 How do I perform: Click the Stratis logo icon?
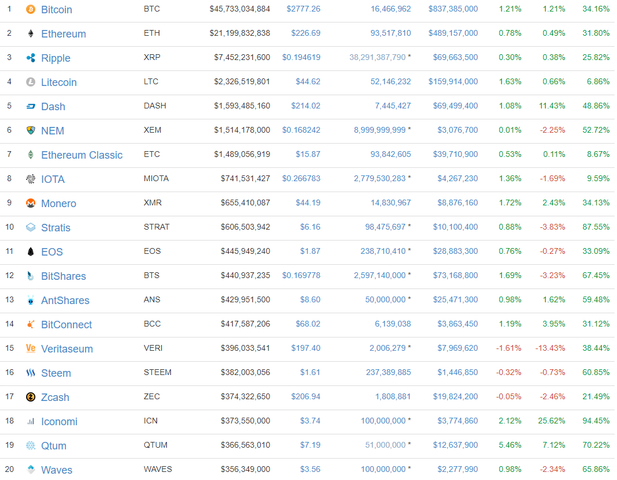coord(30,227)
